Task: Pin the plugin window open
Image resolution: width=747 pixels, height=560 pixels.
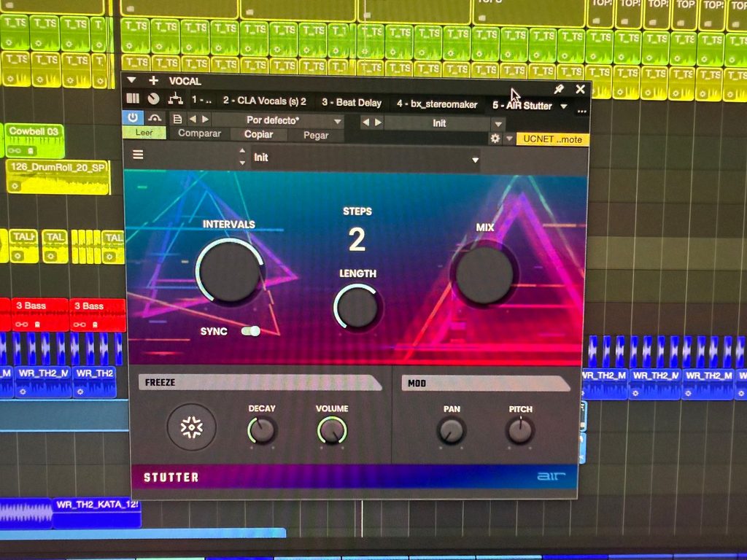Action: tap(559, 88)
